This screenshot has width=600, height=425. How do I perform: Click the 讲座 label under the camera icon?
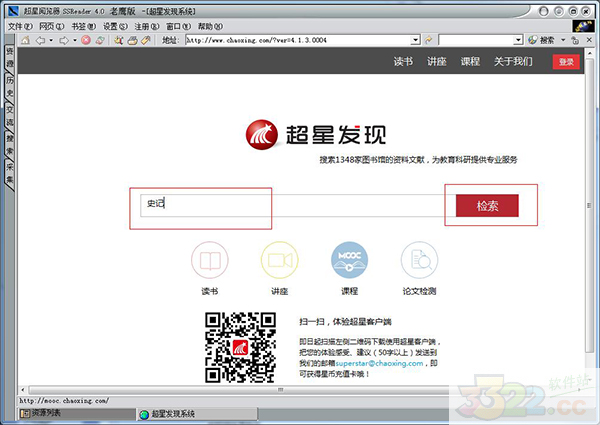(280, 291)
